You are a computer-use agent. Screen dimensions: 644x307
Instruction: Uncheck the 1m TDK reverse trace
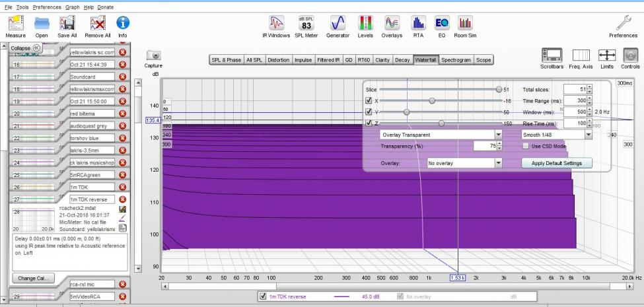point(264,296)
